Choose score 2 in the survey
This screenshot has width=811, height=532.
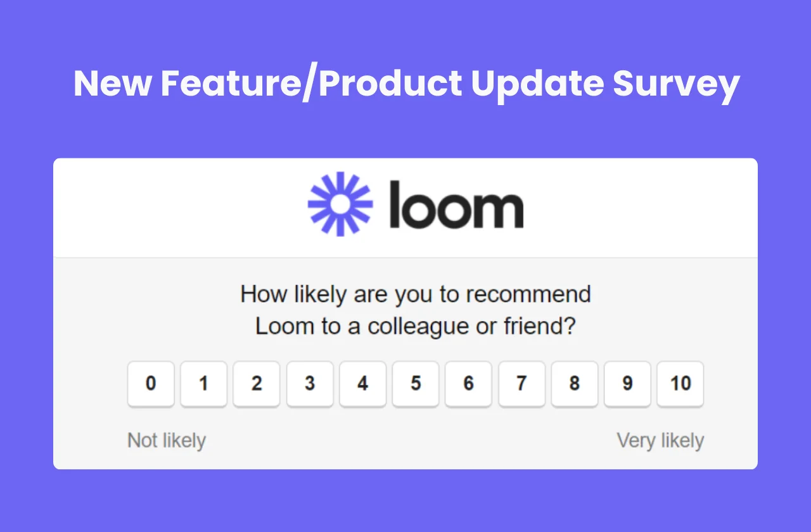pos(257,384)
